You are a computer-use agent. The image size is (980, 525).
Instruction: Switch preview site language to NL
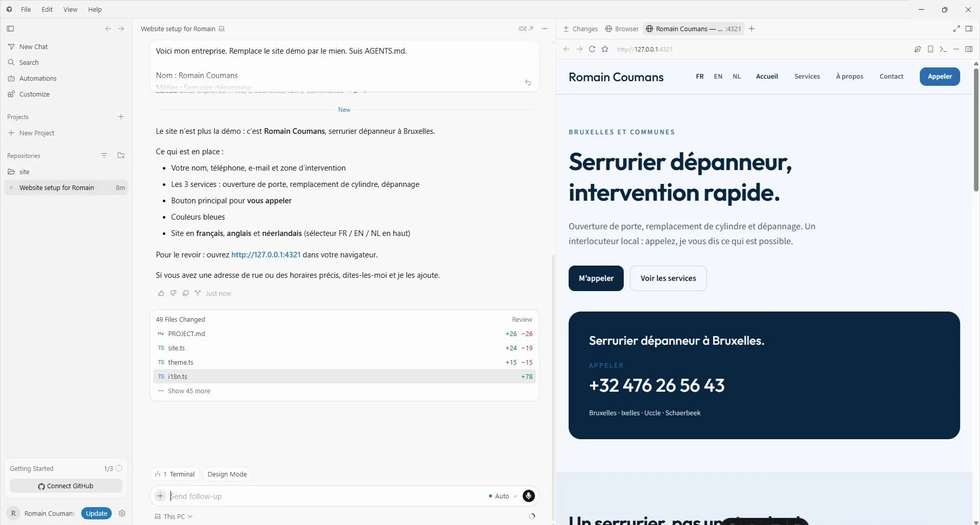pyautogui.click(x=737, y=77)
